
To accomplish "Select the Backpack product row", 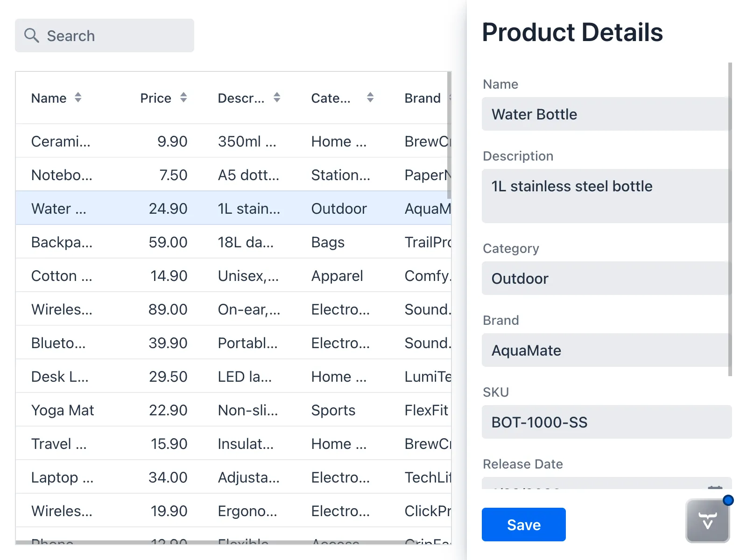I will pos(187,242).
